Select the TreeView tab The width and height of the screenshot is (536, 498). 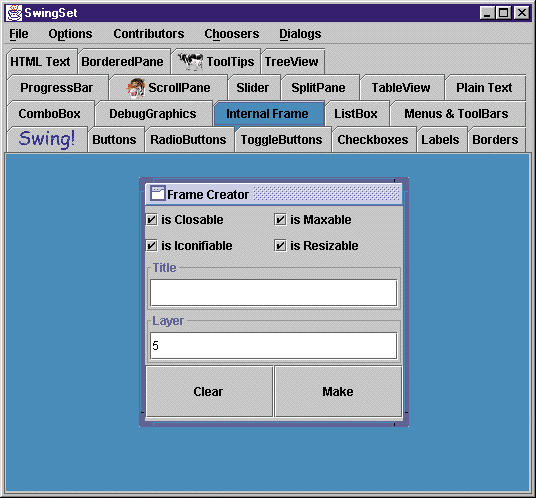click(x=293, y=62)
